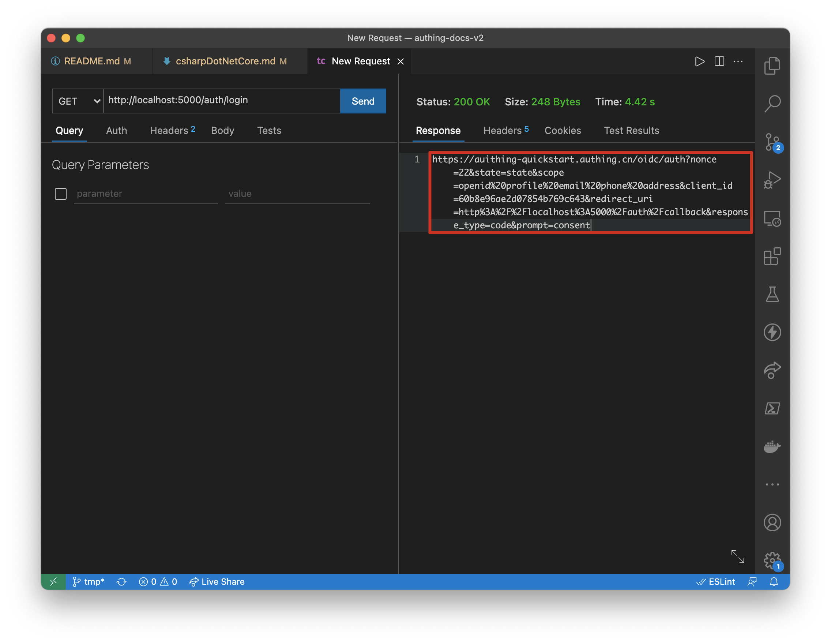
Task: Open the GET method dropdown
Action: (78, 101)
